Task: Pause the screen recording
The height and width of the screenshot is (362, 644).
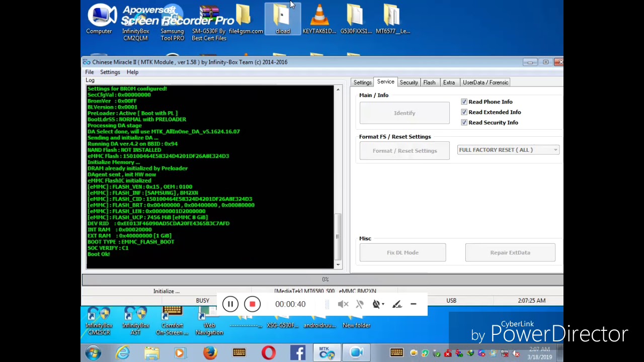Action: (x=230, y=304)
